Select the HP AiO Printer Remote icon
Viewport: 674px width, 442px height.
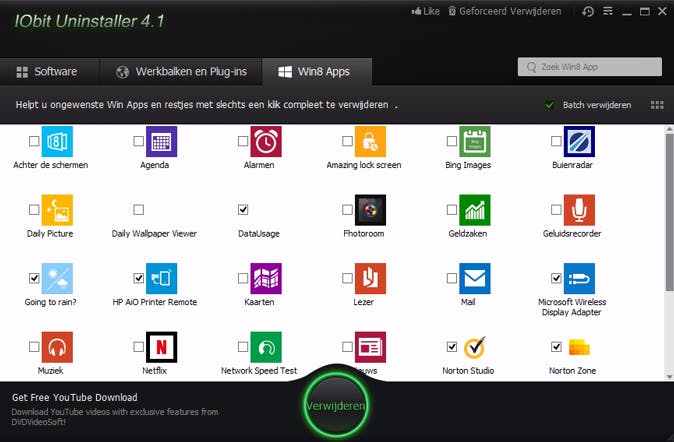coord(162,279)
